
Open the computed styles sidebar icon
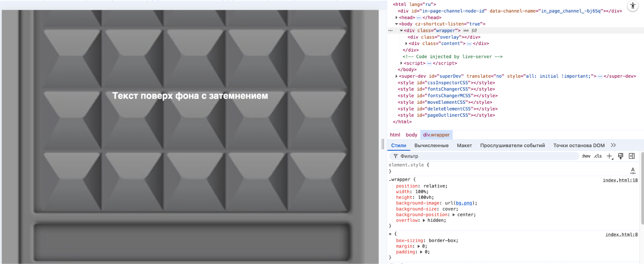tap(632, 156)
